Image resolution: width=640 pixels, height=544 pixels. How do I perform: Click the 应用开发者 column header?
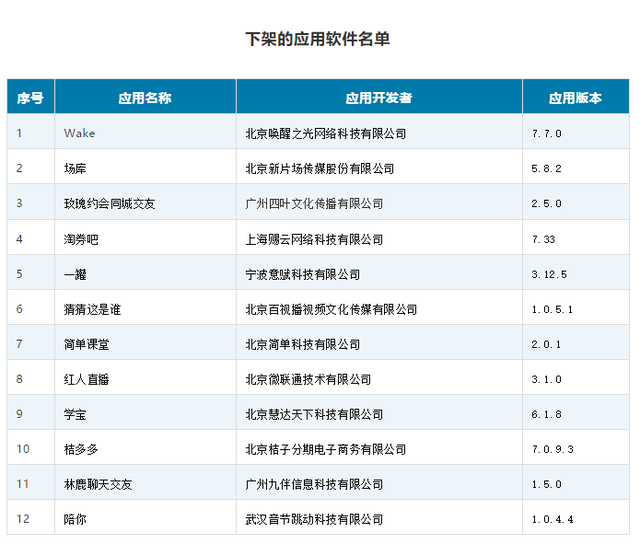click(379, 98)
